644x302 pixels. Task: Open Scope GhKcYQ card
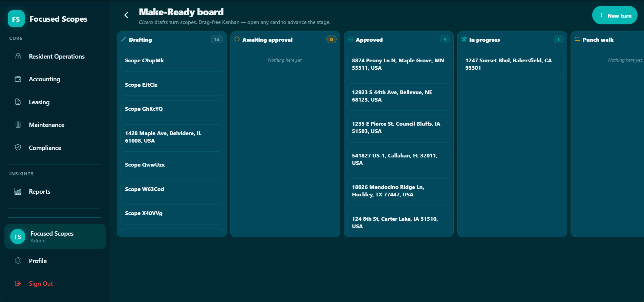[x=172, y=110]
